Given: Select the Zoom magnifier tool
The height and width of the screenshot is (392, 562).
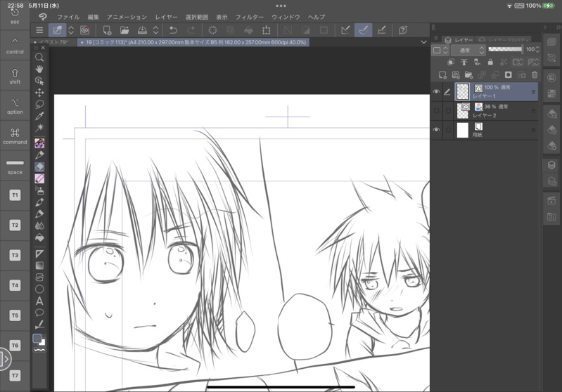Looking at the screenshot, I should [39, 58].
